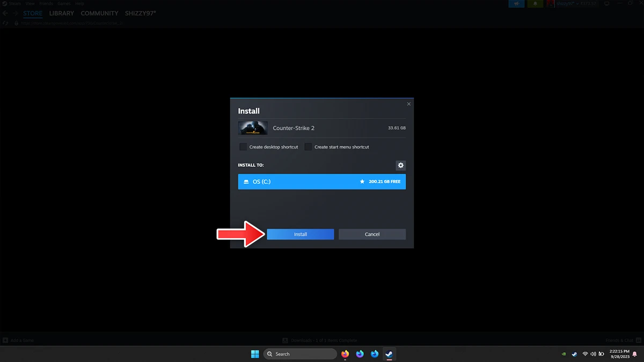This screenshot has width=644, height=362.
Task: Click the drive icon beside OS (C:)
Action: click(246, 182)
